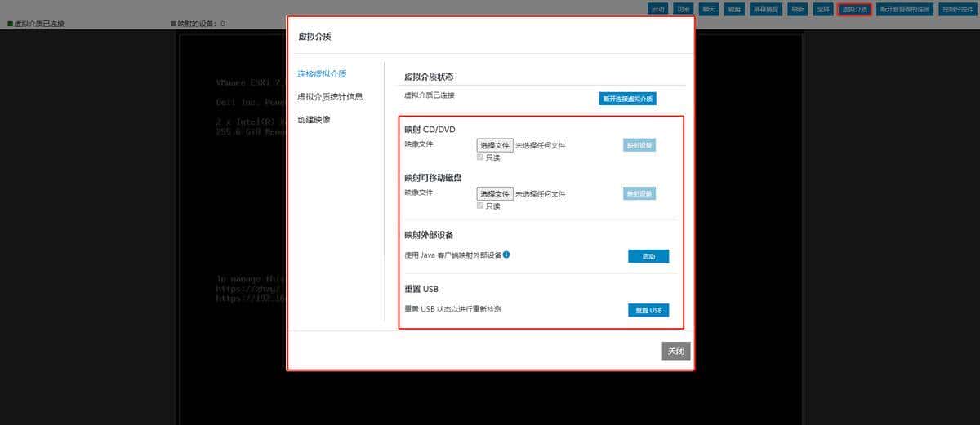
Task: Open 虚拟介质统计信息 section
Action: click(330, 96)
